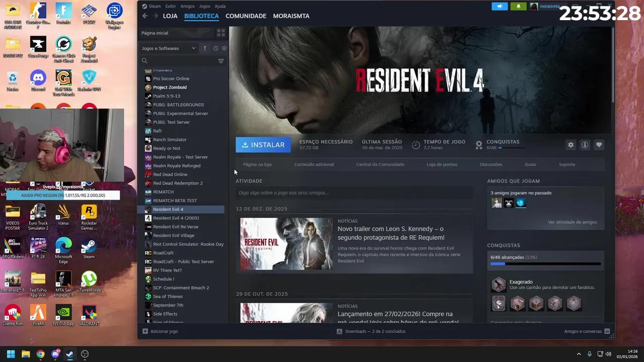
Task: Open Windows Start menu on taskbar
Action: coord(11,354)
